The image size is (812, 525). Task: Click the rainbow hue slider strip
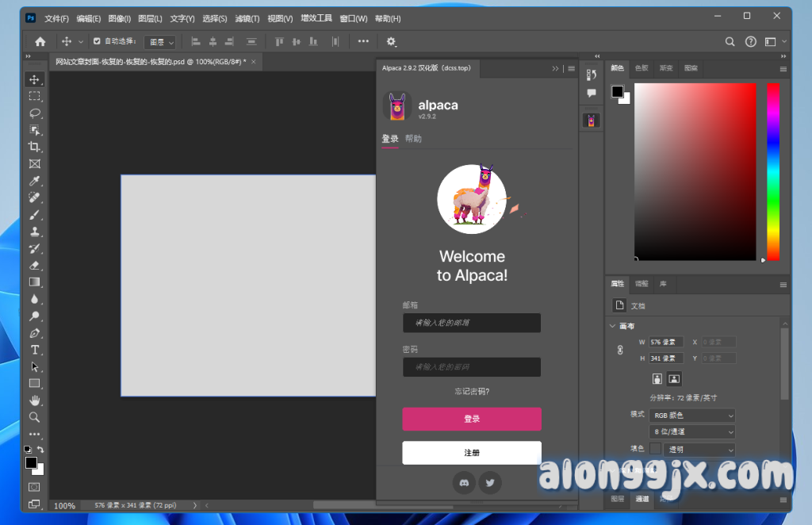click(772, 171)
